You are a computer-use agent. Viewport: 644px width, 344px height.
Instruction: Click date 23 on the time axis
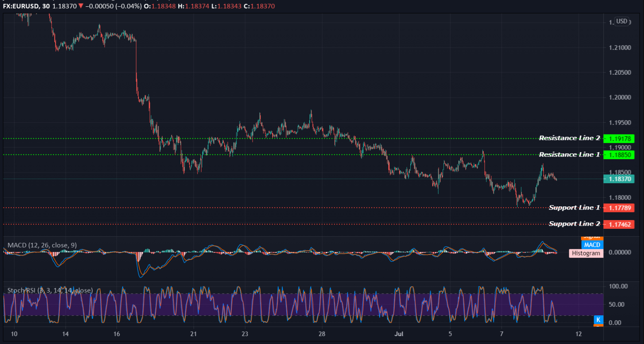click(x=245, y=334)
